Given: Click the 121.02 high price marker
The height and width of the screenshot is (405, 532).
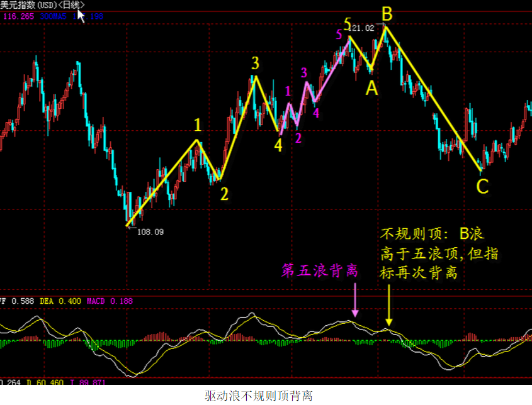Looking at the screenshot, I should pyautogui.click(x=361, y=28).
